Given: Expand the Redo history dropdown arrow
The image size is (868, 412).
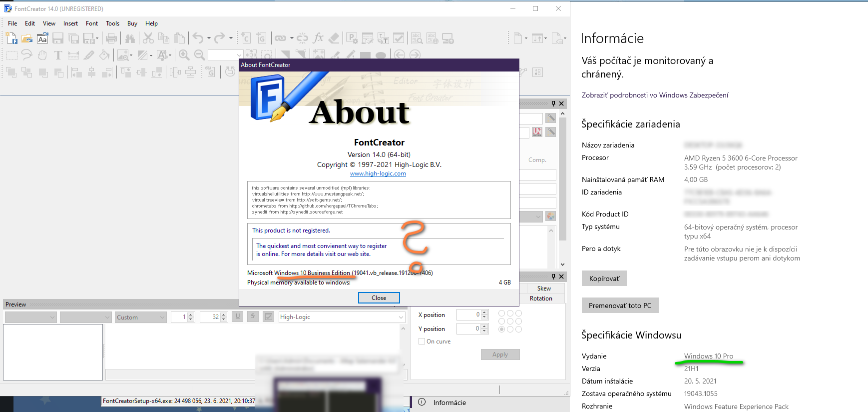Looking at the screenshot, I should tap(231, 38).
